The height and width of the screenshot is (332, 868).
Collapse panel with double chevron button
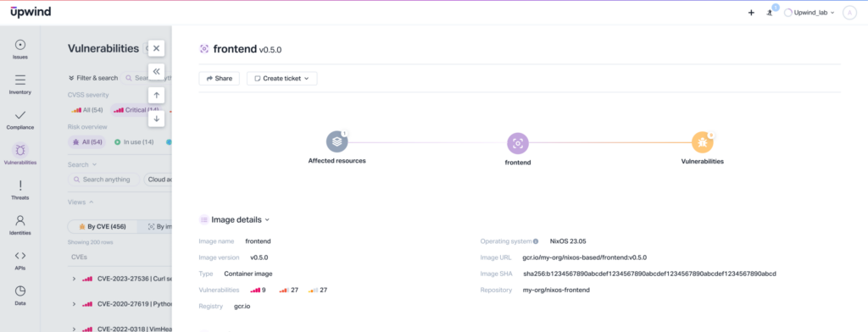tap(156, 71)
